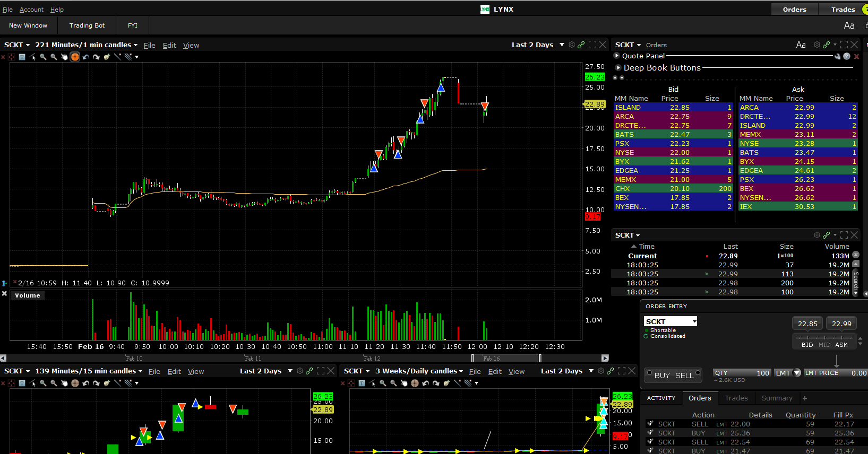Pick the trendline drawing tool on main chart
This screenshot has height=454, width=868.
coord(117,57)
